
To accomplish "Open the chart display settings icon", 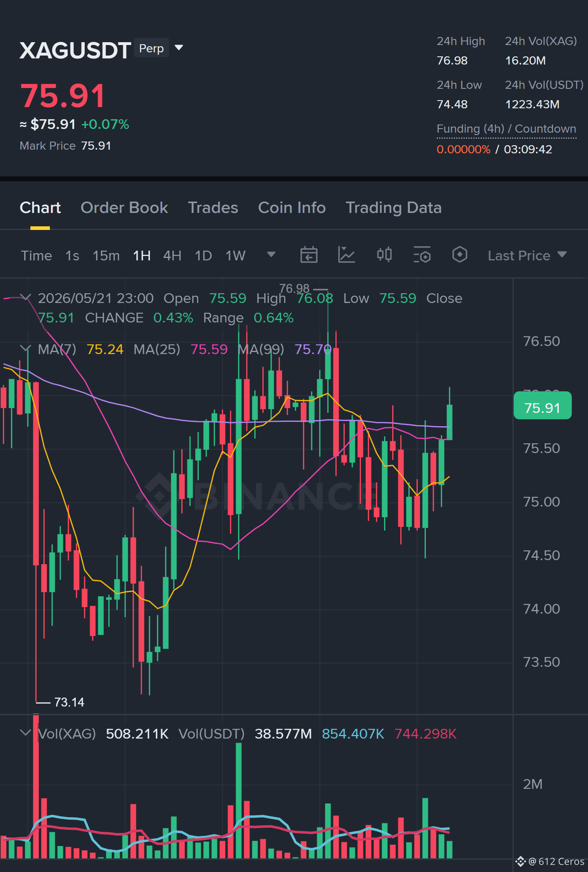I will tap(422, 255).
